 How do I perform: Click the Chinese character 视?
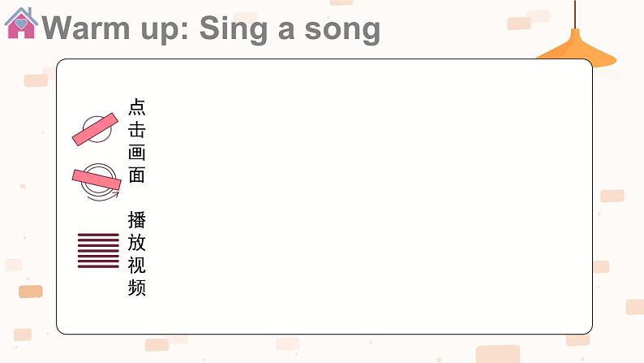[x=137, y=265]
